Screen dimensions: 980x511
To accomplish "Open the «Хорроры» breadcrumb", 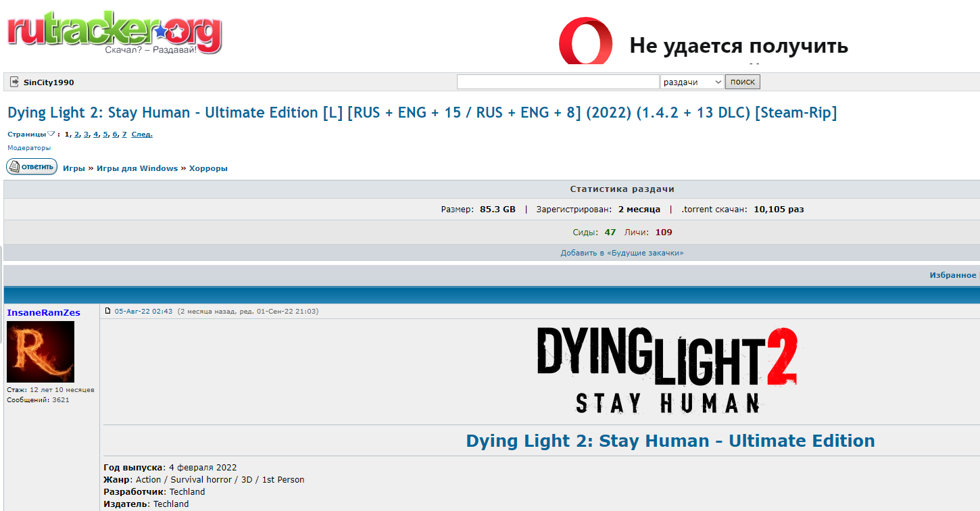I will coord(208,168).
